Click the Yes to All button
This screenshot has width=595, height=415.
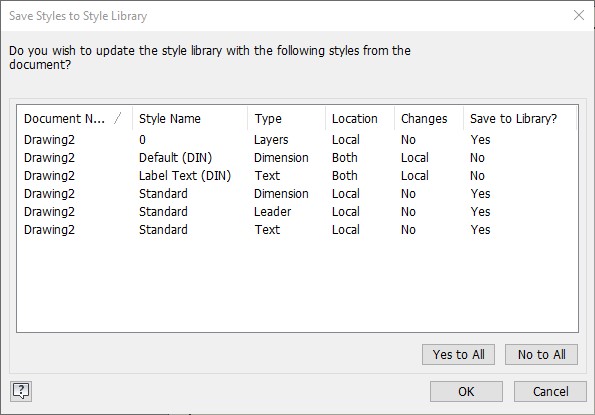pyautogui.click(x=458, y=354)
